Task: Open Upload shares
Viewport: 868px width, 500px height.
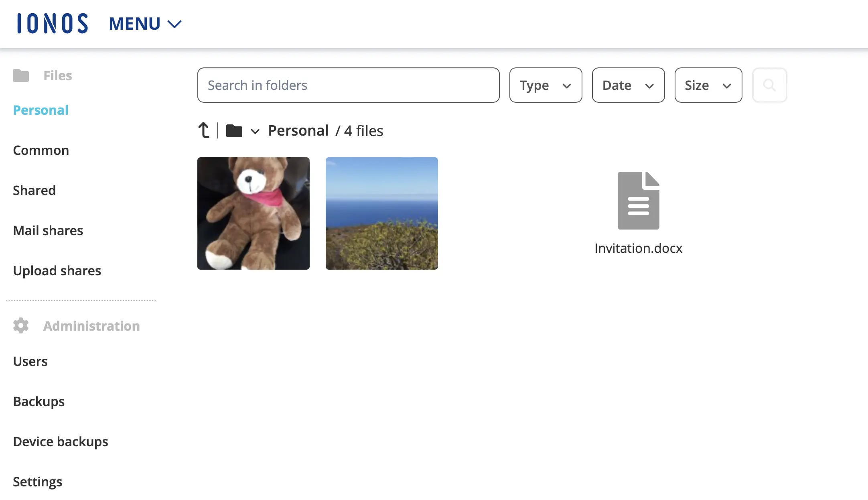Action: click(x=57, y=270)
